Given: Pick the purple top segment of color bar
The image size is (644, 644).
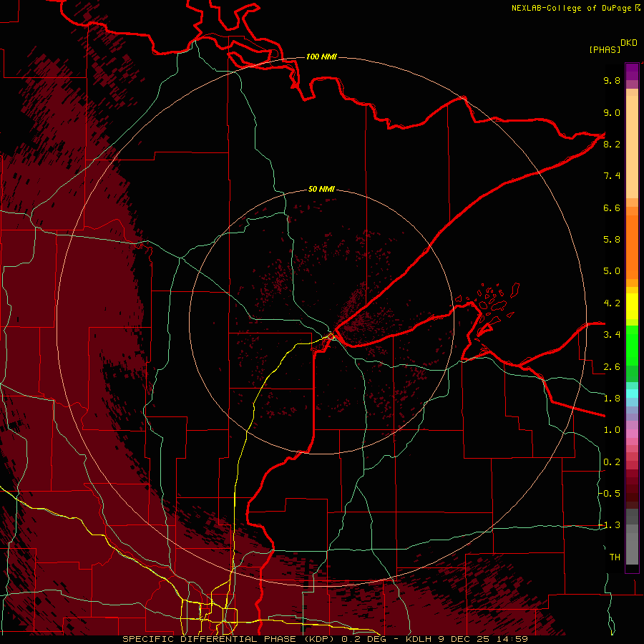Looking at the screenshot, I should click(632, 72).
